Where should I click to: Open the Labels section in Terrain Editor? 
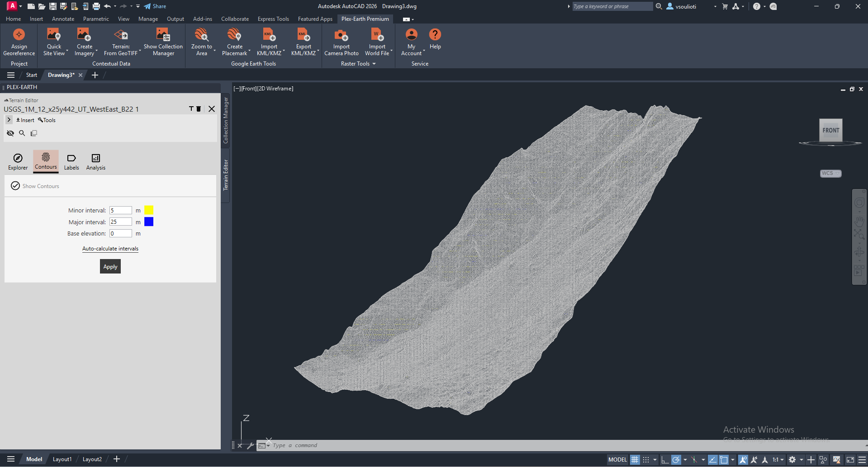coord(71,161)
